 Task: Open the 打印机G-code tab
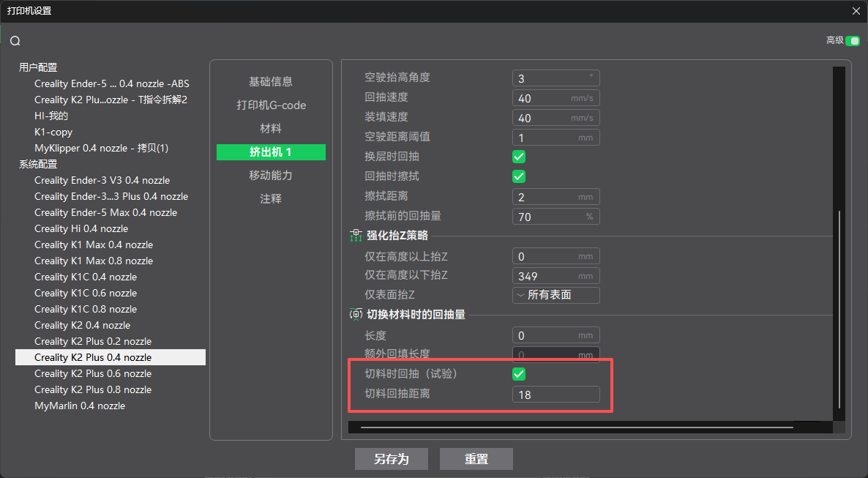[271, 105]
